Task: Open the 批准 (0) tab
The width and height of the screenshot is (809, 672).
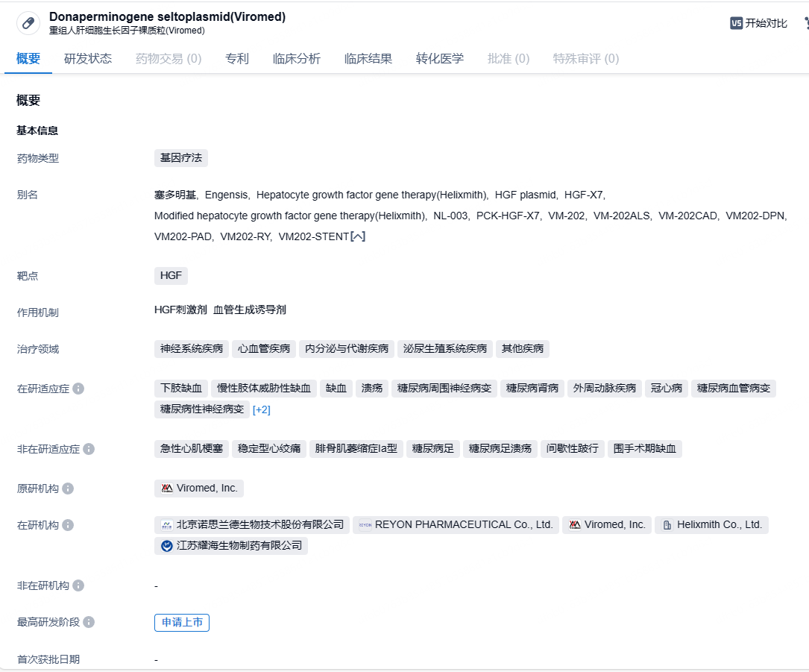Action: tap(509, 58)
